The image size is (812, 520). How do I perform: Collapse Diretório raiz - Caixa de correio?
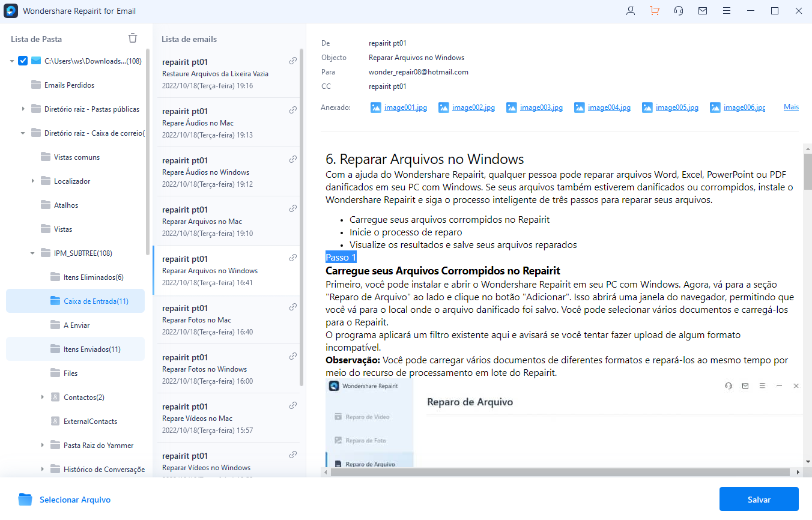click(x=23, y=133)
